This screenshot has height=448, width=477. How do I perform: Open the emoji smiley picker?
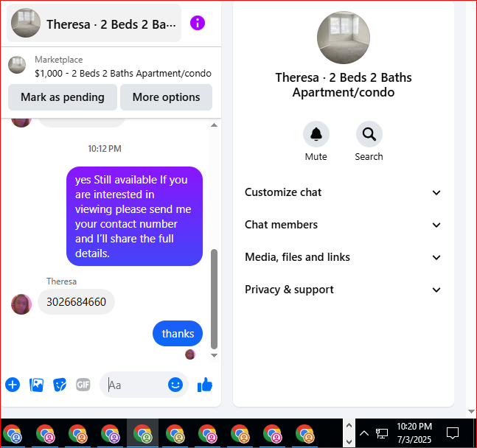175,385
